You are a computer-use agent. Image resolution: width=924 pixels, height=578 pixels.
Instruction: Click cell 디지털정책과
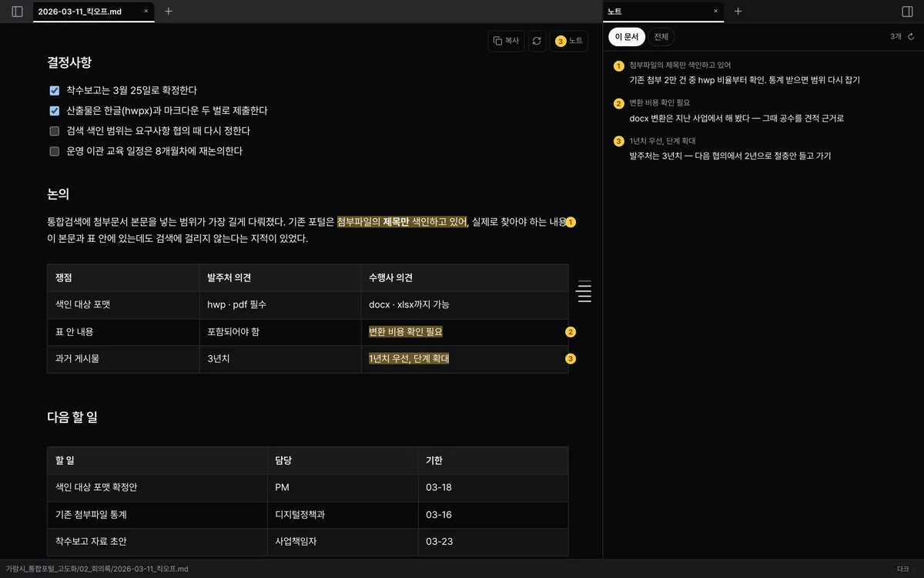coord(342,515)
